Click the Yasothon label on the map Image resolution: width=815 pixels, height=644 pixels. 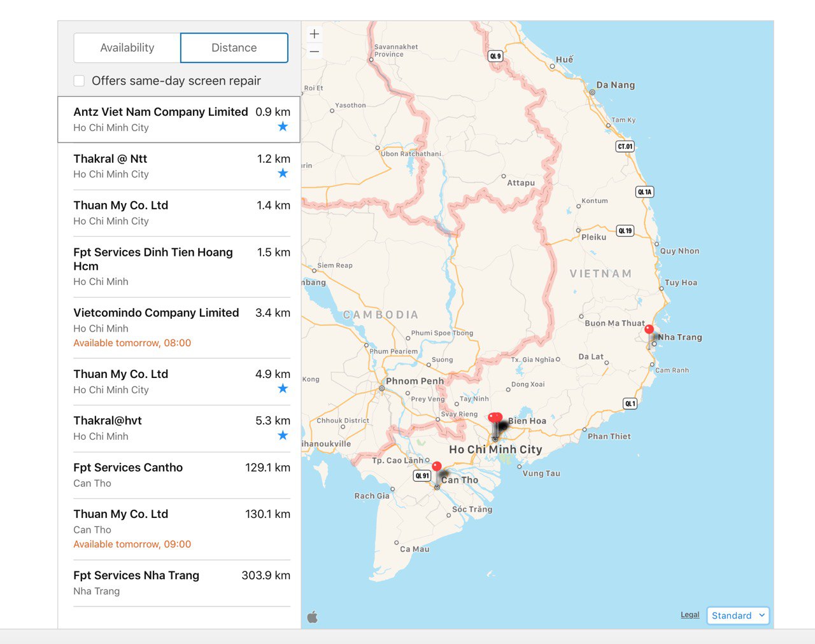(x=350, y=106)
